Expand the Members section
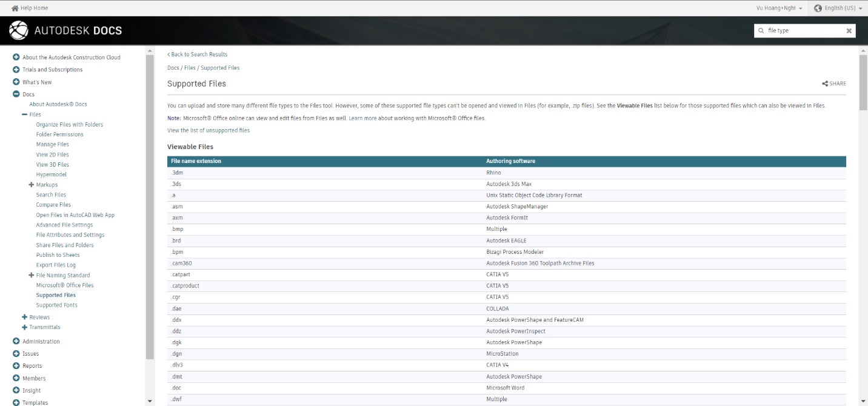Viewport: 868px width, 406px height. coord(16,378)
